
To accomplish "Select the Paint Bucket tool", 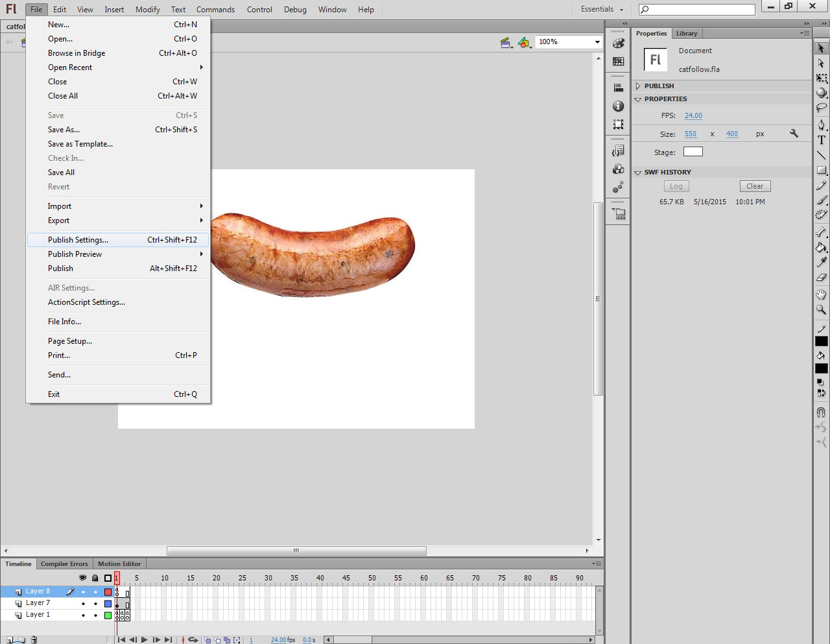I will (x=821, y=247).
